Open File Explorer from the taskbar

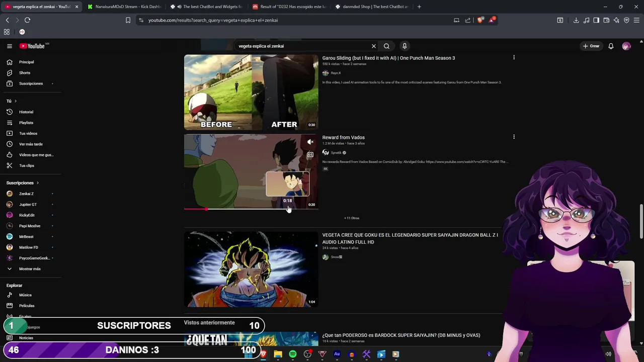[278, 354]
